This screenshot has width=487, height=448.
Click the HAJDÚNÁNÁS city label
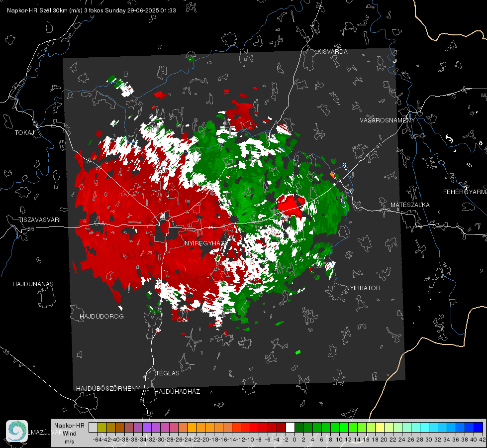coord(33,284)
